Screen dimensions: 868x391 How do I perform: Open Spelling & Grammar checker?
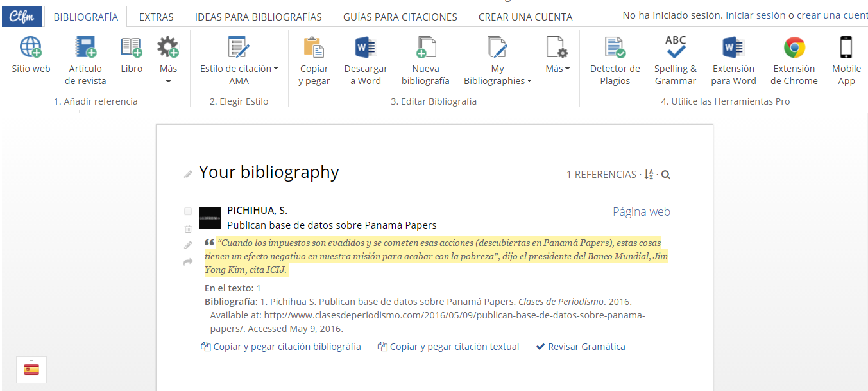[x=675, y=48]
